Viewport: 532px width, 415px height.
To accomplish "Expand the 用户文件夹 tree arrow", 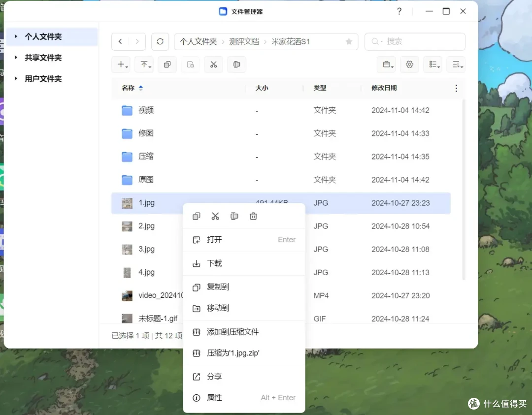I will (16, 78).
